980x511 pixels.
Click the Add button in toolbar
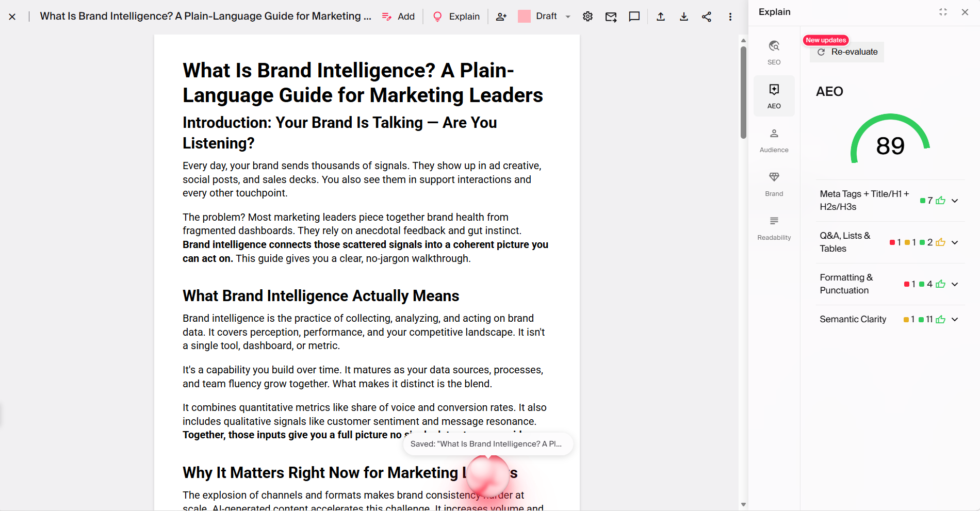(398, 17)
